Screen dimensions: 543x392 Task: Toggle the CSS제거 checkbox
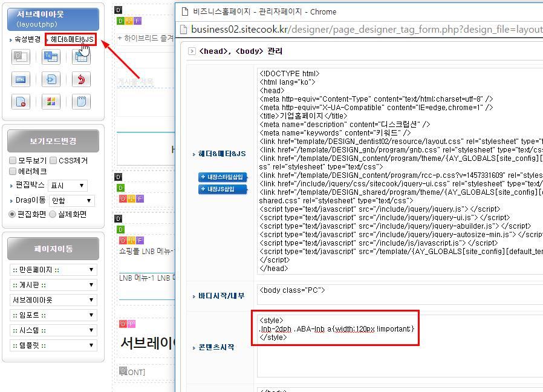pyautogui.click(x=53, y=160)
